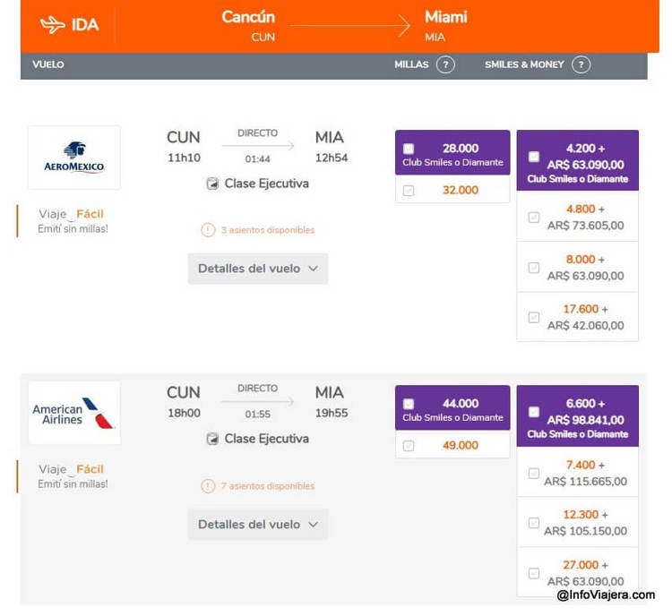Expand Detalles del vuelo for AeroMexico flight
The width and height of the screenshot is (672, 616).
pyautogui.click(x=257, y=269)
